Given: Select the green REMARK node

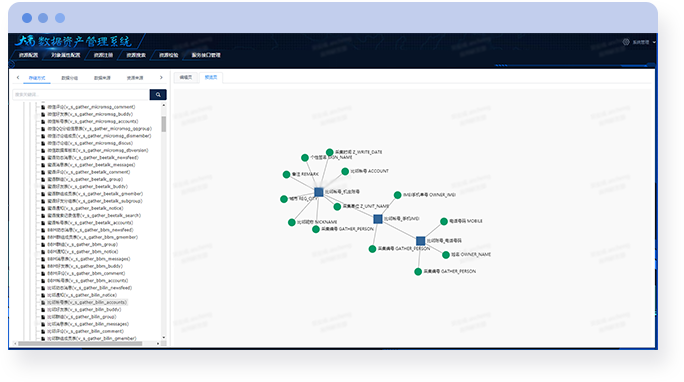Looking at the screenshot, I should point(287,174).
